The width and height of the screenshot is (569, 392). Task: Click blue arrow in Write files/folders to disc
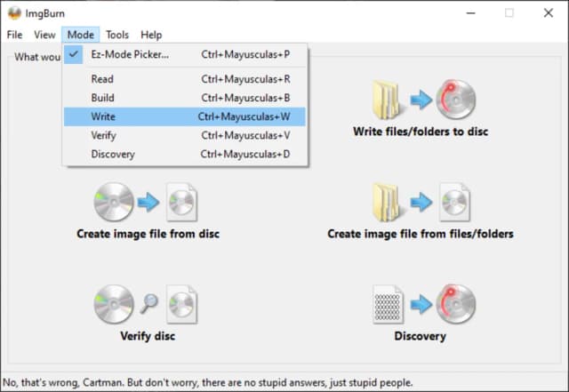point(421,100)
